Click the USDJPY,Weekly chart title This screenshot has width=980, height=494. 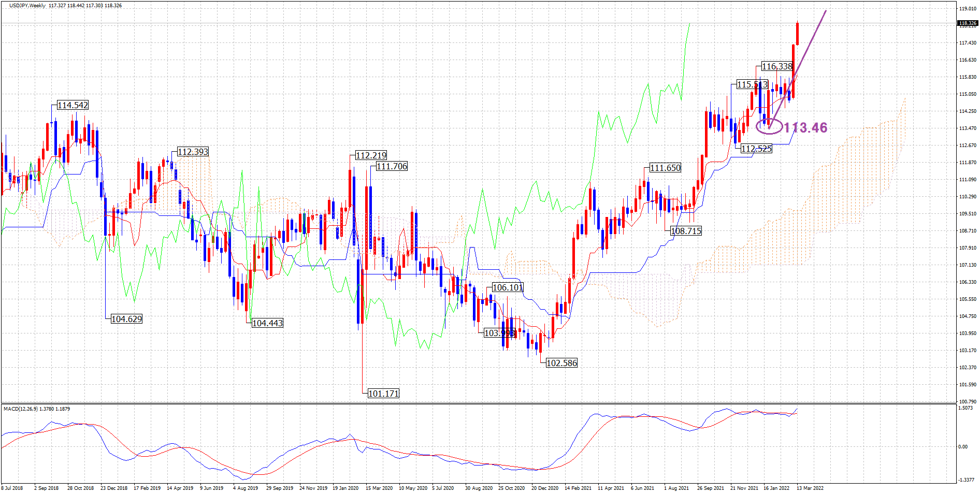pos(27,6)
